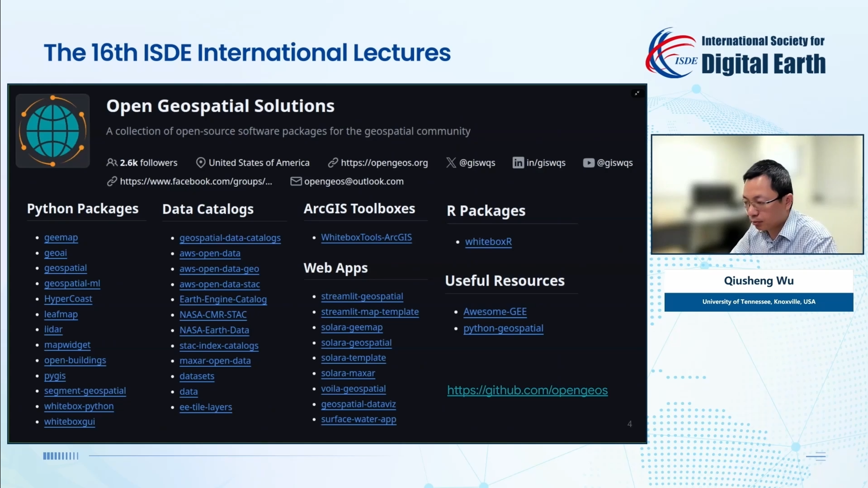Open the python-geospatial link
The width and height of the screenshot is (868, 488).
coord(504,329)
